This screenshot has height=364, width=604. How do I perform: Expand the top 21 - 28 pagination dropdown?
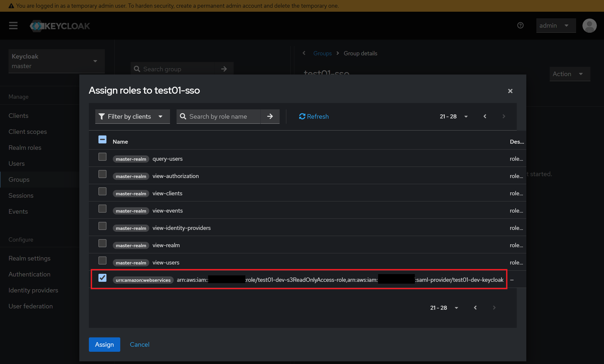[x=453, y=117]
